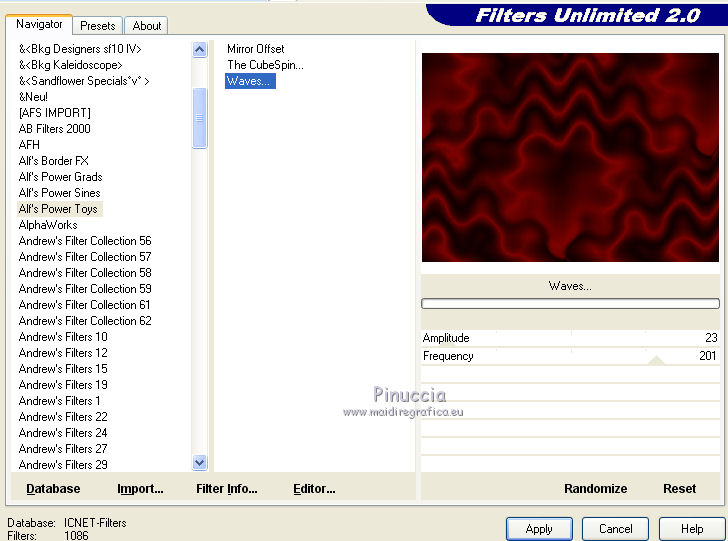728x541 pixels.
Task: Select Andrew's Filters 22
Action: point(63,417)
